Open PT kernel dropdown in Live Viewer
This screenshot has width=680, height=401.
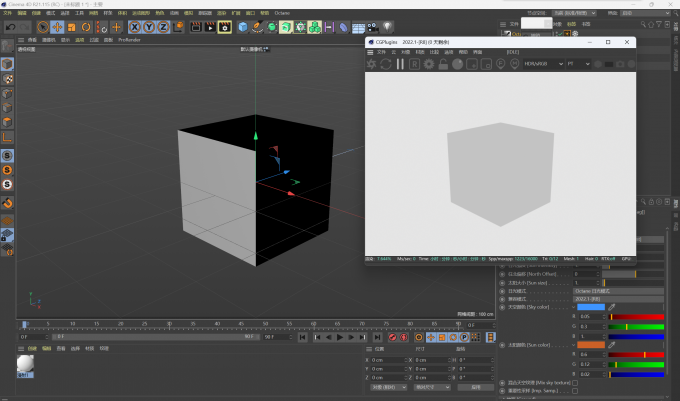(x=578, y=64)
